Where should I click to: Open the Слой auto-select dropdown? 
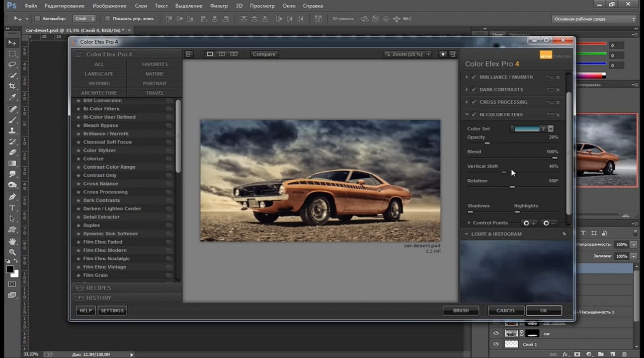click(x=84, y=19)
